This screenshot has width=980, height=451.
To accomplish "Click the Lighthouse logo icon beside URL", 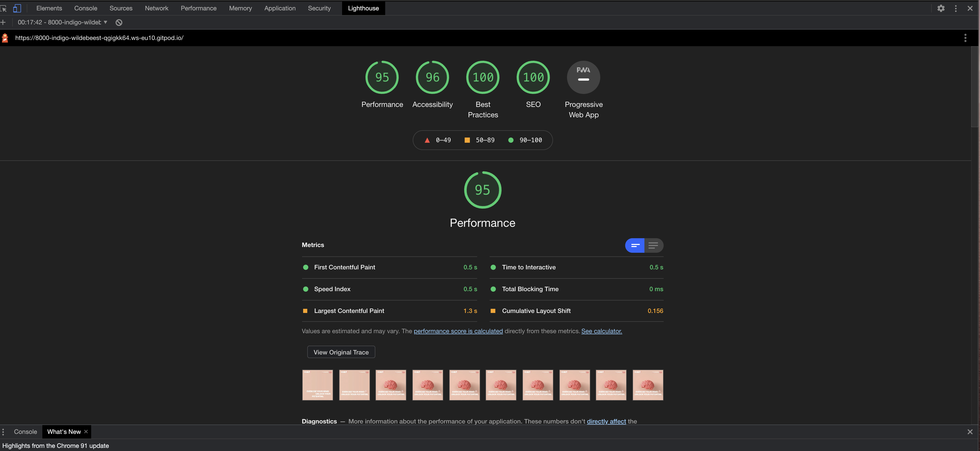I will pyautogui.click(x=5, y=38).
